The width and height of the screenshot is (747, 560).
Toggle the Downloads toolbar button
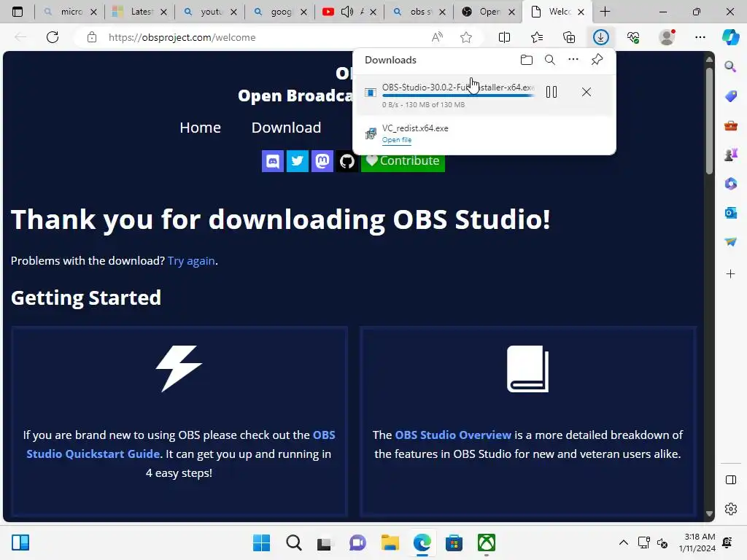tap(601, 37)
